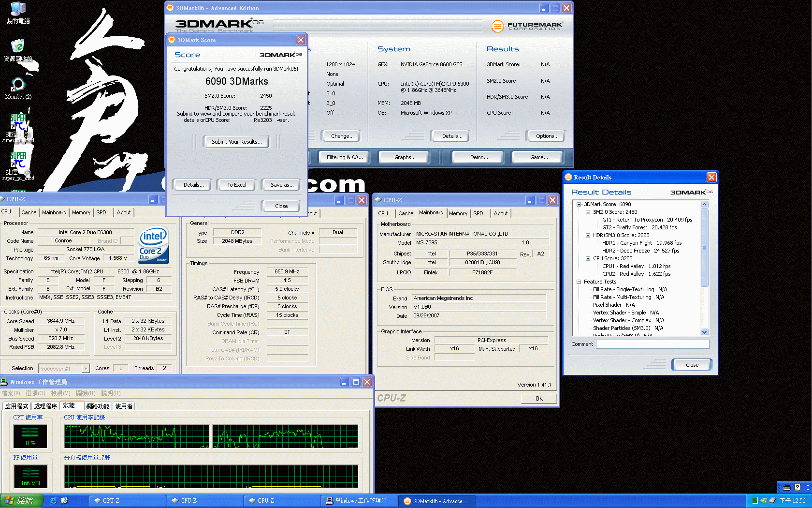Click Submit Your Results button
This screenshot has width=812, height=508.
click(x=237, y=142)
